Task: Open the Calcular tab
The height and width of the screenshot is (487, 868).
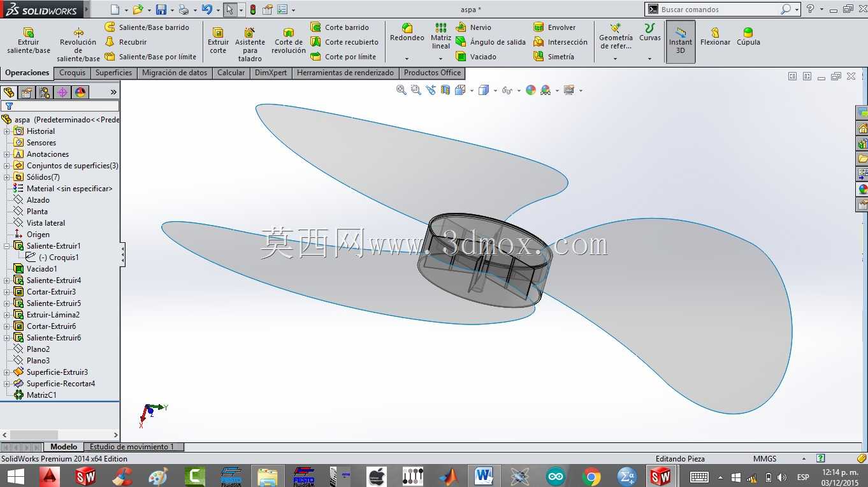Action: tap(231, 73)
